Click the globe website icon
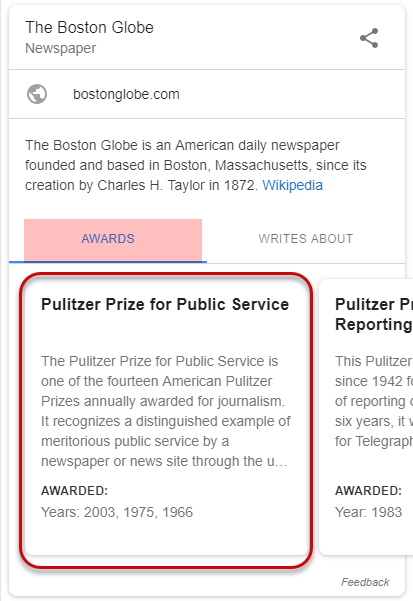Viewport: 413px width, 601px height. click(x=37, y=94)
